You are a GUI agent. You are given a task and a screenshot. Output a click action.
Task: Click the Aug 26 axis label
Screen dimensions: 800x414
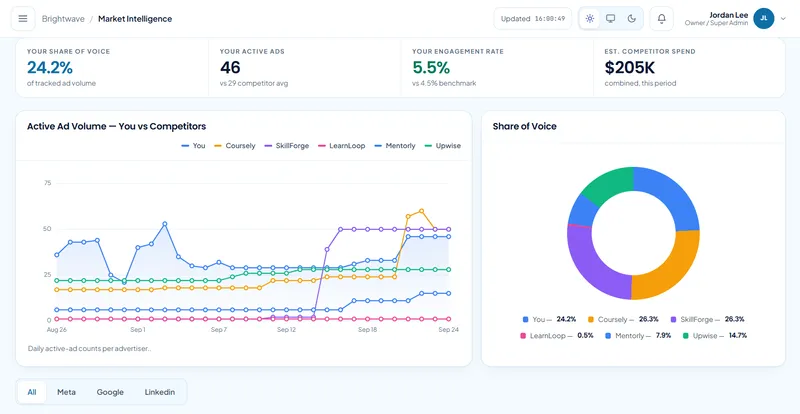click(x=57, y=330)
